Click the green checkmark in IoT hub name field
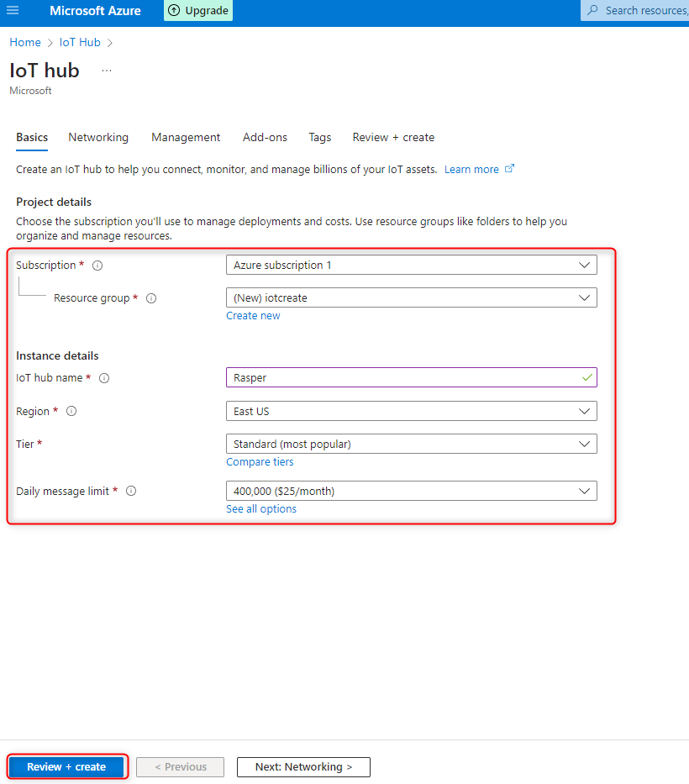689x784 pixels. (x=587, y=377)
